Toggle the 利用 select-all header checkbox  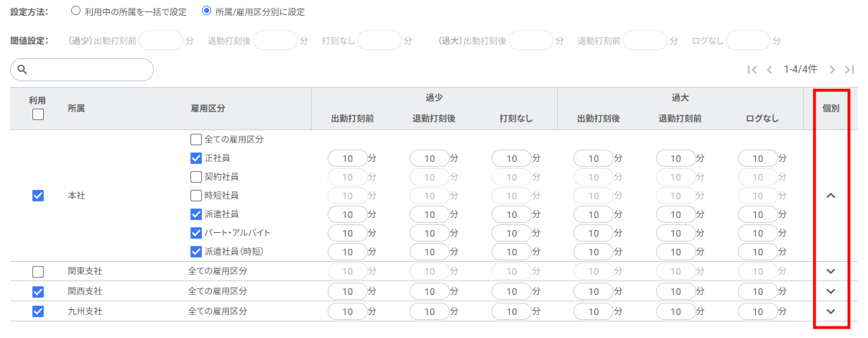(38, 114)
